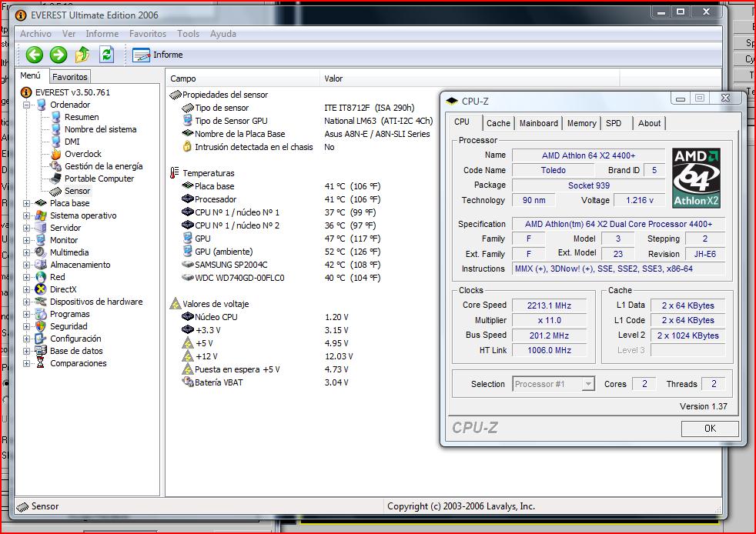
Task: Click the Campo column header
Action: [243, 78]
